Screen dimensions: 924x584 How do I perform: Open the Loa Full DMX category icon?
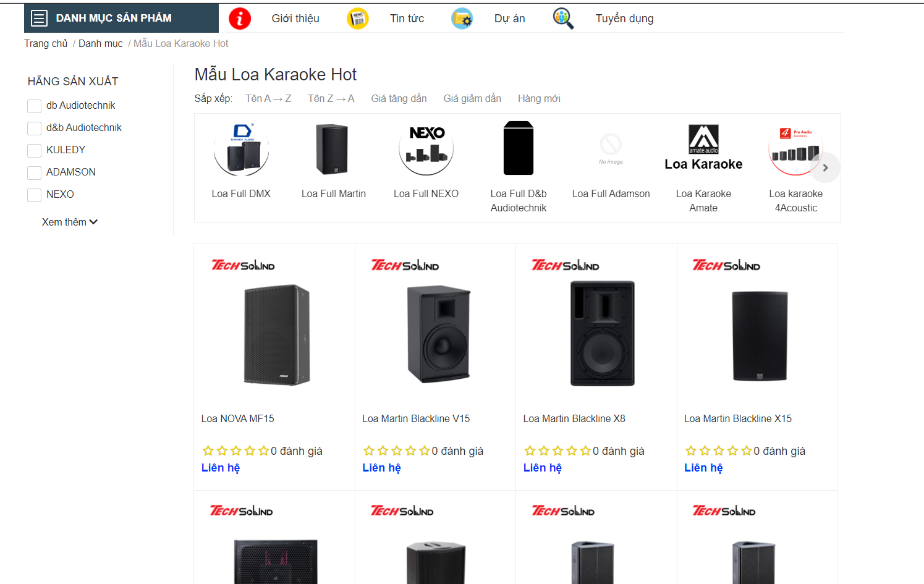[x=241, y=149]
